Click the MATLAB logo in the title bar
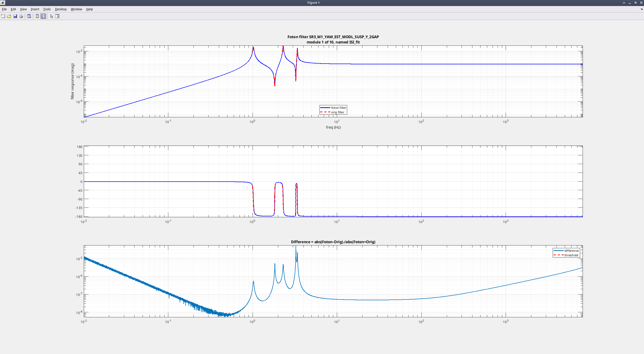The image size is (644, 354). click(x=3, y=3)
